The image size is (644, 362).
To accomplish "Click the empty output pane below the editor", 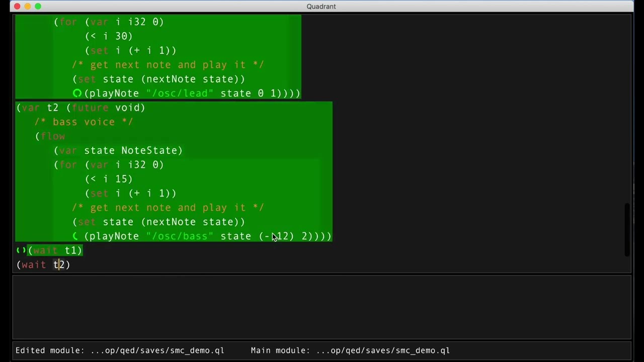I will click(322, 307).
